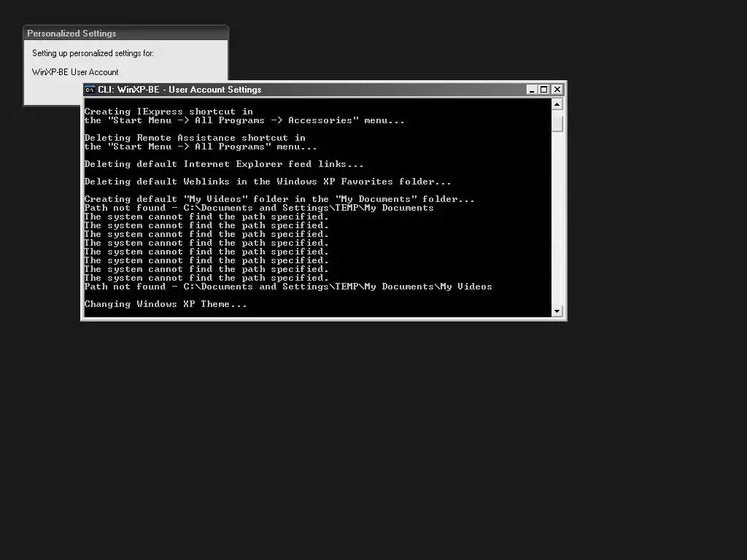Screen dimensions: 747x560
Task: Click the Personalized Settings dialog title bar
Action: pyautogui.click(x=125, y=34)
